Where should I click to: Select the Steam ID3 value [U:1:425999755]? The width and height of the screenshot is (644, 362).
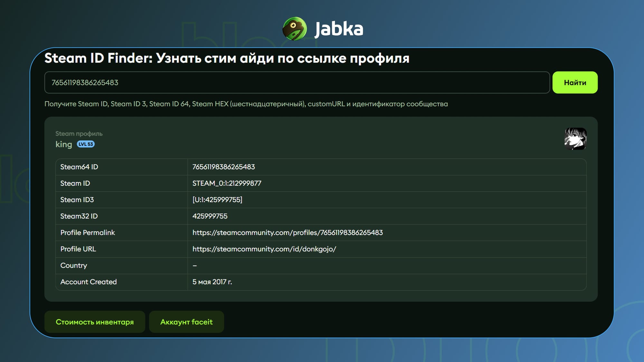coord(217,200)
